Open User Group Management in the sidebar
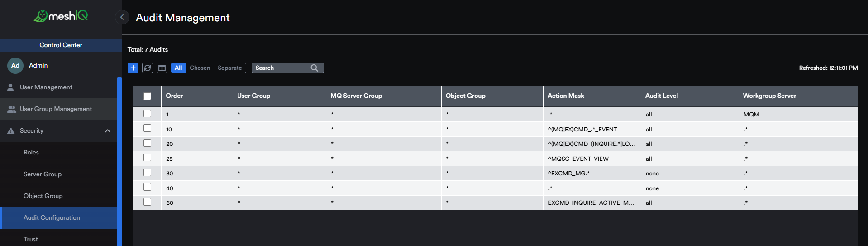The height and width of the screenshot is (246, 868). click(x=58, y=109)
